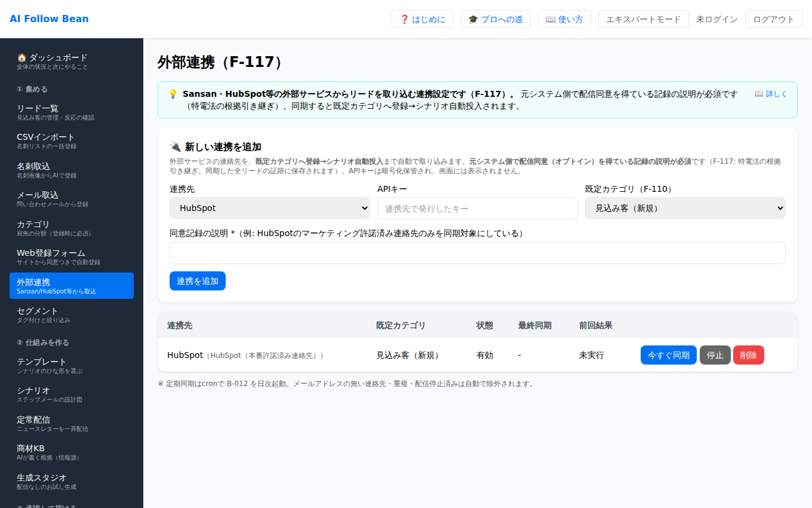Open リード一覧 in sidebar
This screenshot has width=812, height=508.
72,112
